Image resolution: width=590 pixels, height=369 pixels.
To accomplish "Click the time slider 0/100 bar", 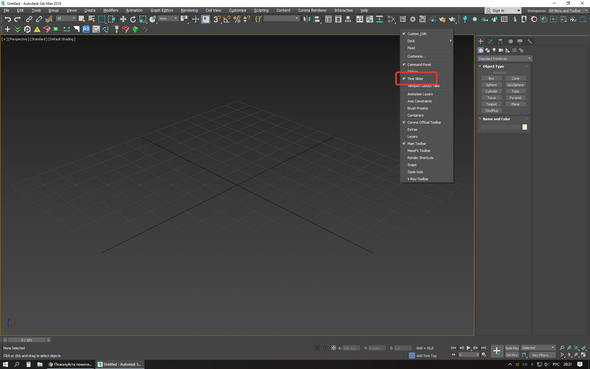I will click(27, 340).
